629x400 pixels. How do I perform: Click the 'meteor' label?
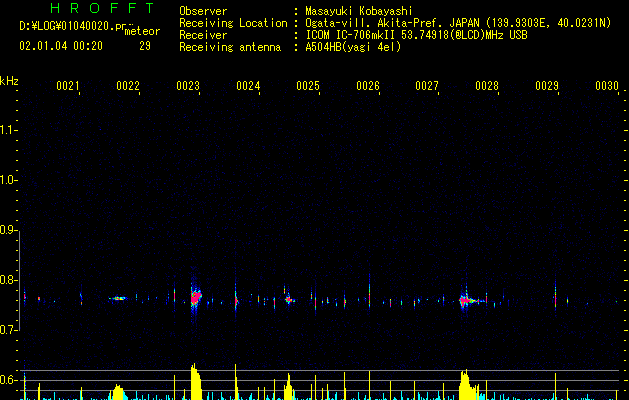[142, 31]
